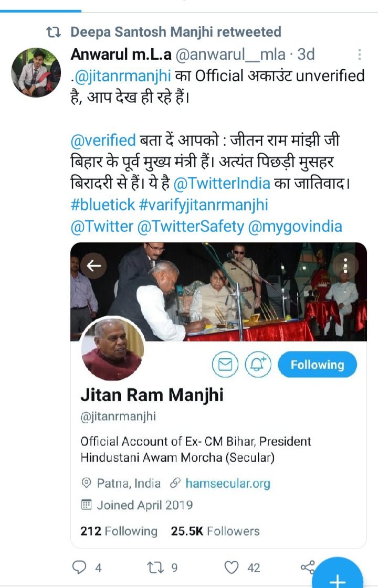Tap the share icon below the tweet

click(308, 567)
